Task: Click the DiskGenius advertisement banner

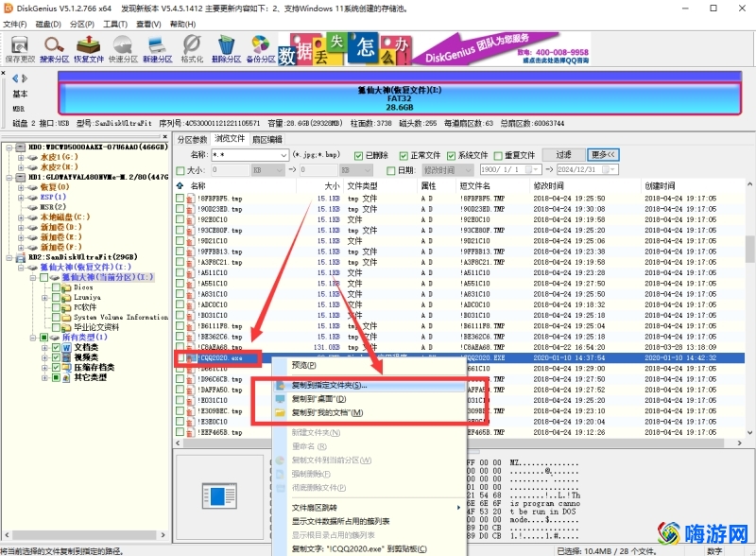Action: (x=434, y=49)
